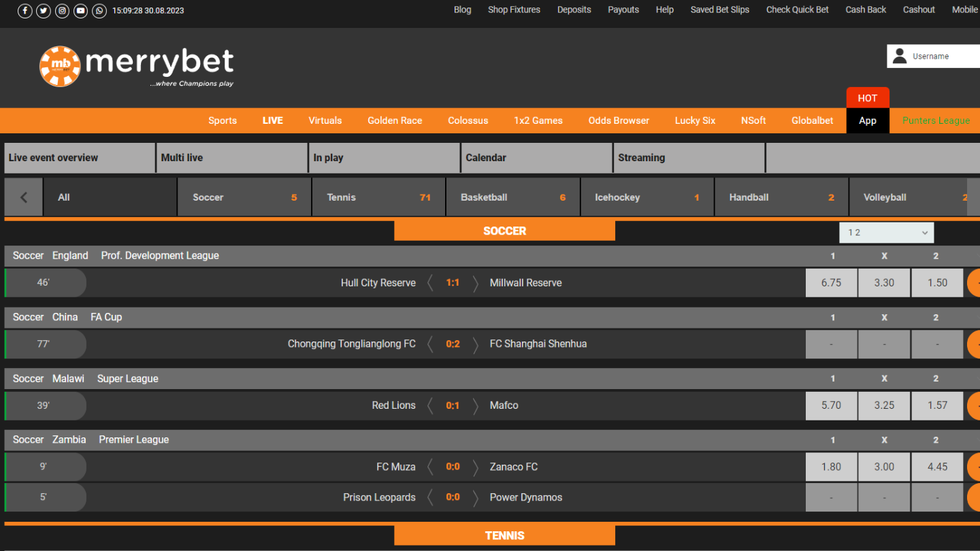Bet on draw 3.30 for Hull vs Millwall

point(884,283)
